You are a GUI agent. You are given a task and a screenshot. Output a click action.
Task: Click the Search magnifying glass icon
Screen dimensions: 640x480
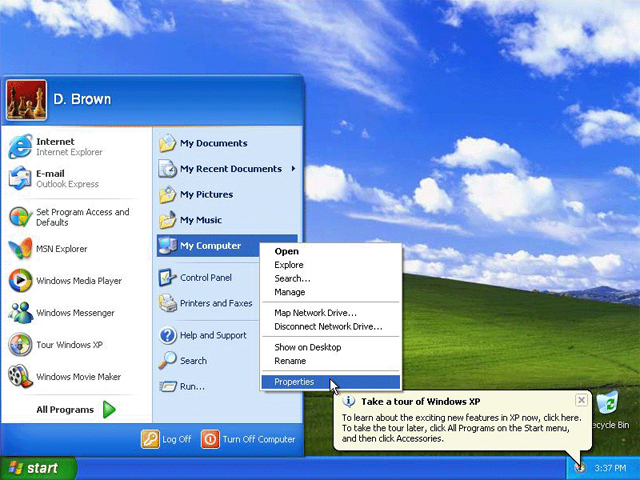point(167,361)
